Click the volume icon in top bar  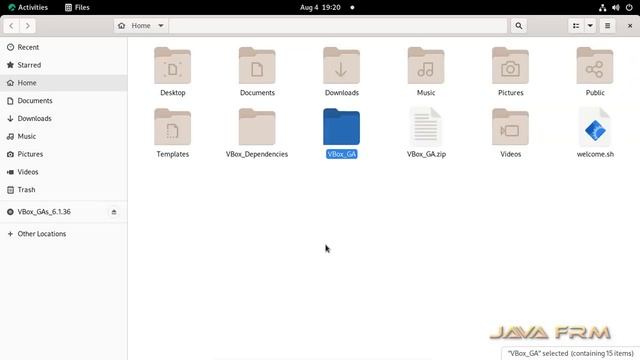(x=616, y=7)
